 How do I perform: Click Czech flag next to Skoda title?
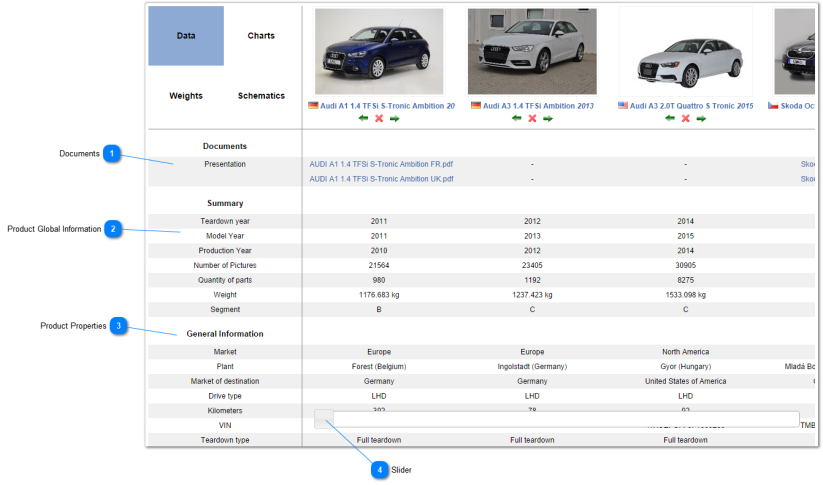(773, 106)
